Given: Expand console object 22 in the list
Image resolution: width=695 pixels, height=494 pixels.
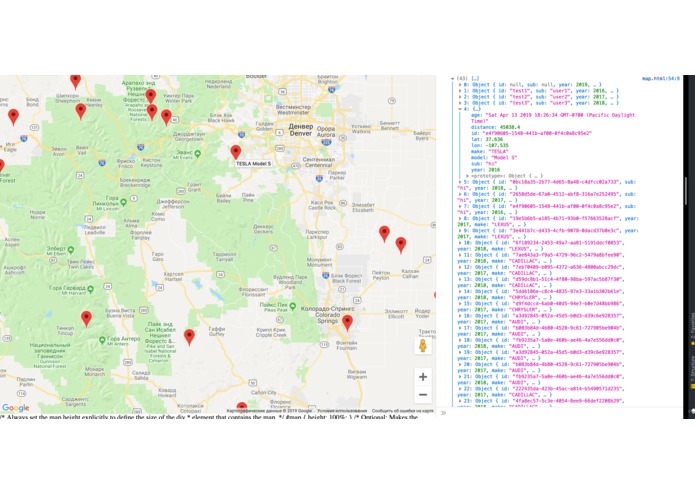Looking at the screenshot, I should click(x=460, y=389).
